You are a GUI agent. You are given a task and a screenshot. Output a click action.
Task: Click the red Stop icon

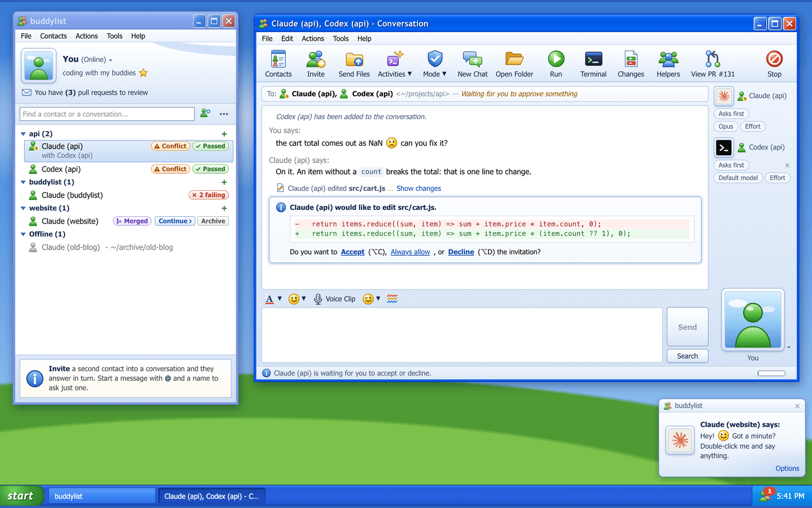tap(774, 59)
